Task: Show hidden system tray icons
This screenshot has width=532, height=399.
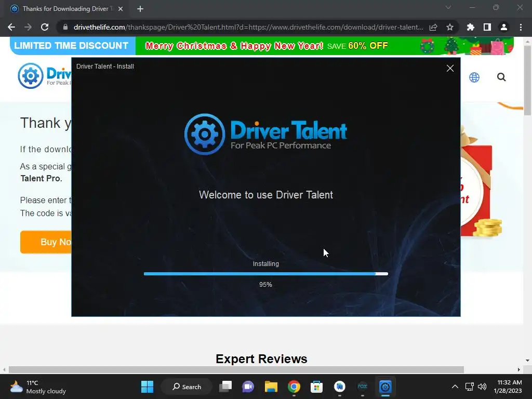Action: pos(455,387)
